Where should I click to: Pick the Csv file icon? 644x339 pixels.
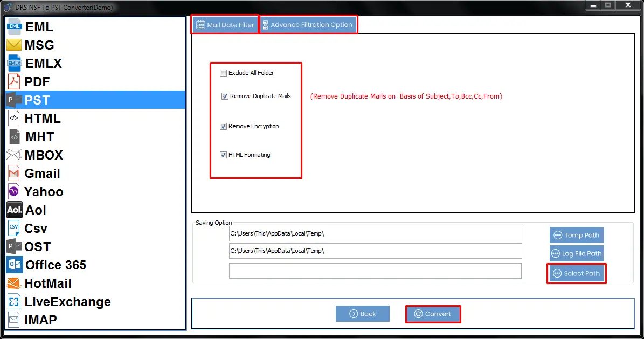click(x=14, y=228)
